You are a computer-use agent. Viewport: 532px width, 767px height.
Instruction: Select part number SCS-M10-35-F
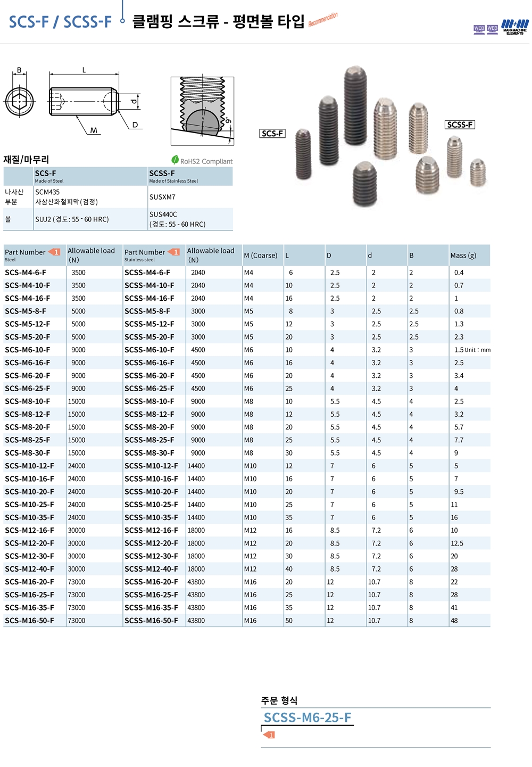pos(30,517)
